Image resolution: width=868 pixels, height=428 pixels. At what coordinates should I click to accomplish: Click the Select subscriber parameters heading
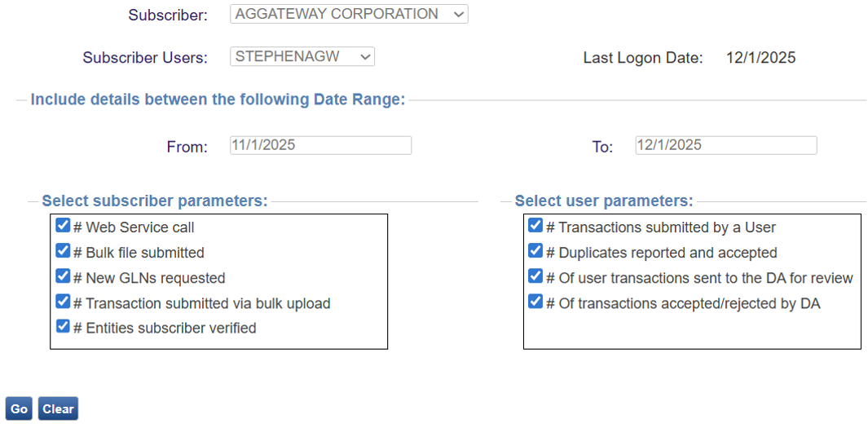154,201
